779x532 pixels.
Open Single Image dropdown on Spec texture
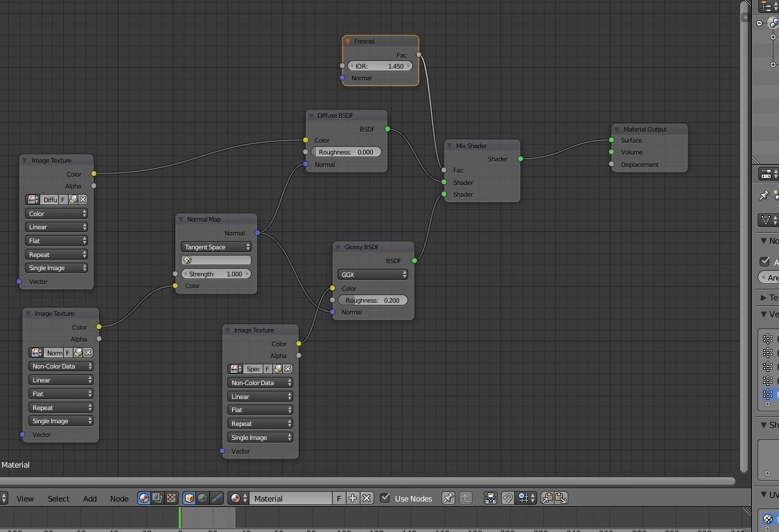pos(261,438)
